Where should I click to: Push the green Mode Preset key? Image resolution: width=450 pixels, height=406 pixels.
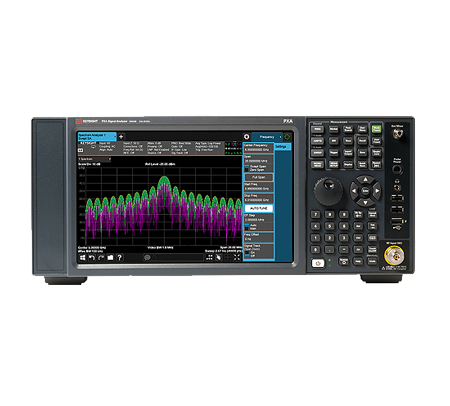coord(376,128)
